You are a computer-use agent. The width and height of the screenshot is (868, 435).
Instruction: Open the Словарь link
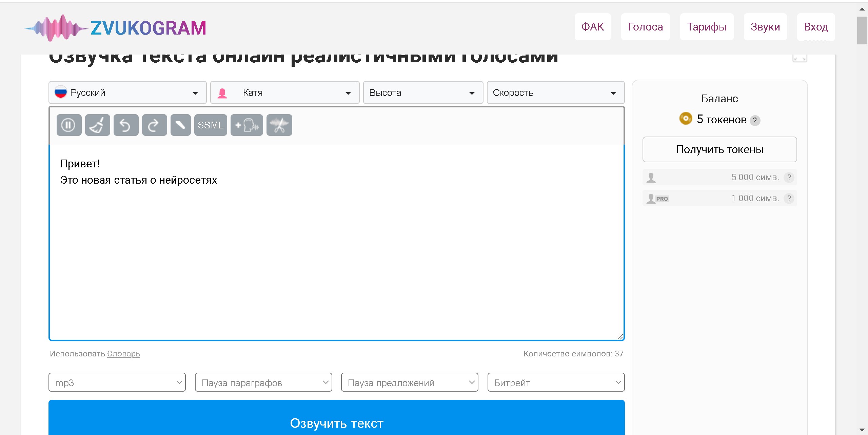[123, 354]
